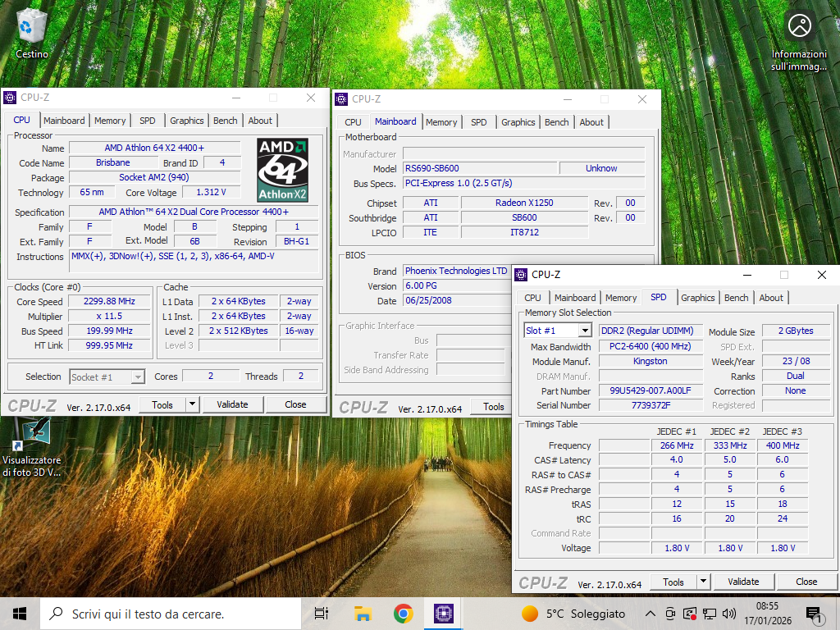Click AMD Athlon X2 logo in CPU window
Image resolution: width=840 pixels, height=630 pixels.
tap(282, 170)
